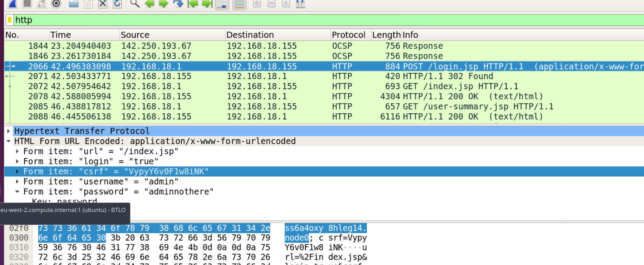Screen dimensions: 644x265
Task: Open capture options via the gear icon
Action: 56,4
